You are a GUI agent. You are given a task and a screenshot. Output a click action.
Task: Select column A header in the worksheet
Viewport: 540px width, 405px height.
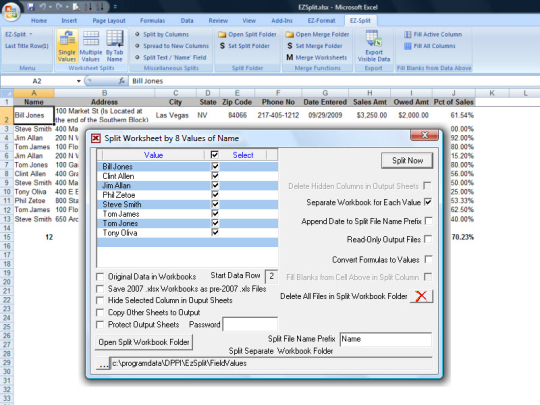[x=34, y=93]
